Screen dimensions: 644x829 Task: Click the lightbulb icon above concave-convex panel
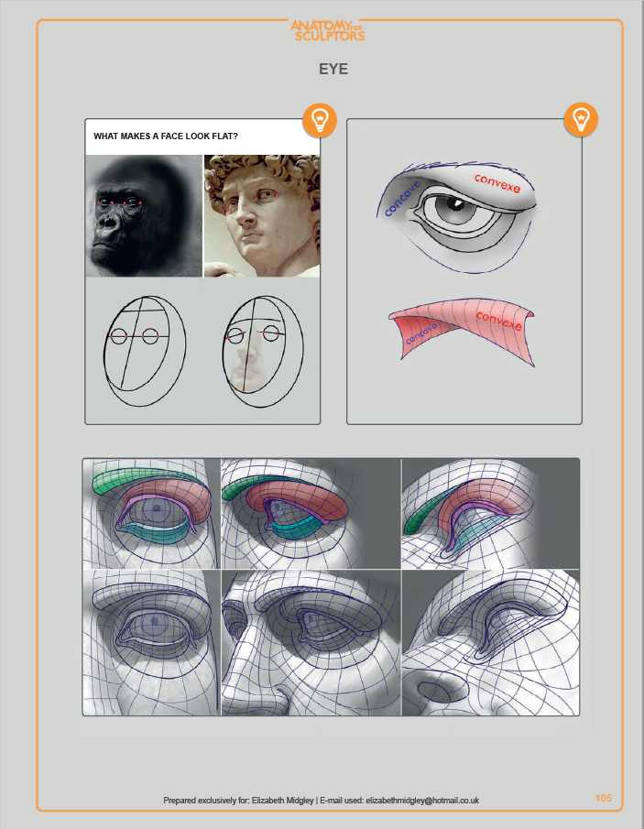click(x=581, y=120)
